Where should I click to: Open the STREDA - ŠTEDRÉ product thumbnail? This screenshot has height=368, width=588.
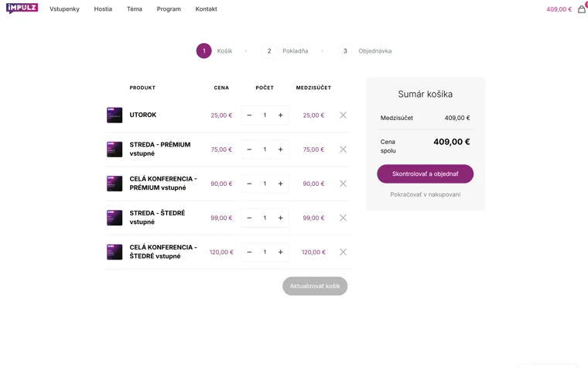click(115, 218)
